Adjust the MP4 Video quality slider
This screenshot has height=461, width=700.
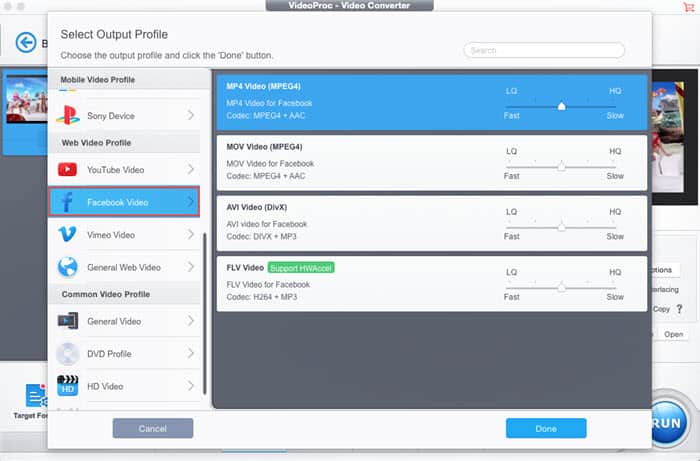(561, 106)
